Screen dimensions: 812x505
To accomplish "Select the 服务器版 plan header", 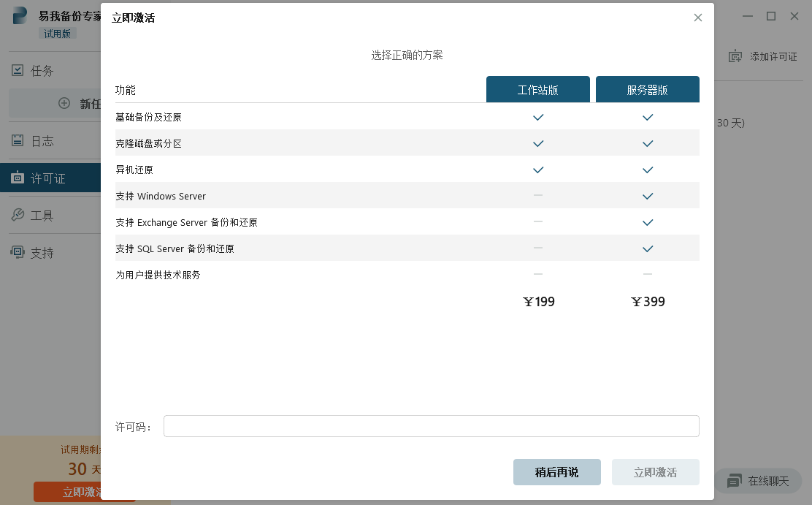I will [x=648, y=90].
